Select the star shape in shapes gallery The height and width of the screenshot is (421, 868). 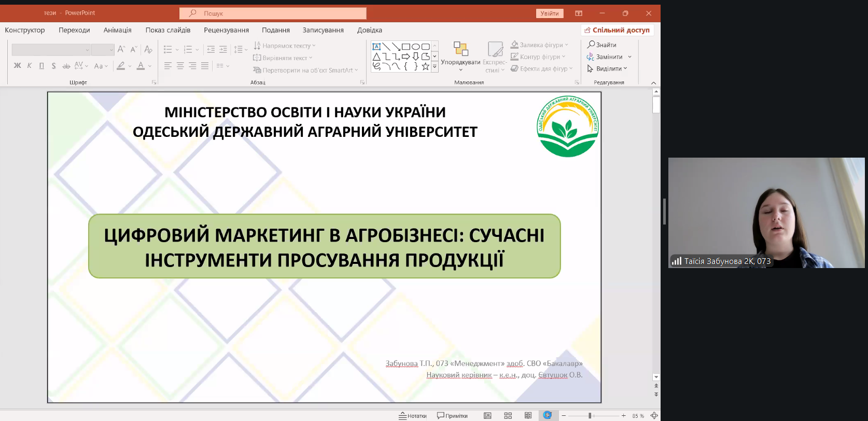[x=425, y=66]
